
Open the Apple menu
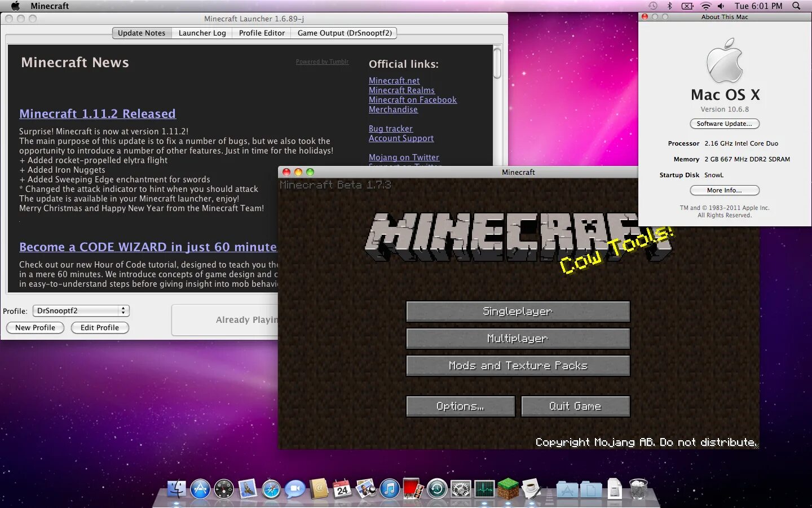point(15,6)
